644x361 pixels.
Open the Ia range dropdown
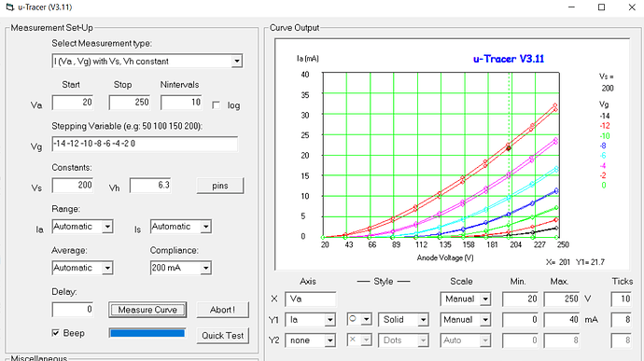pyautogui.click(x=107, y=227)
